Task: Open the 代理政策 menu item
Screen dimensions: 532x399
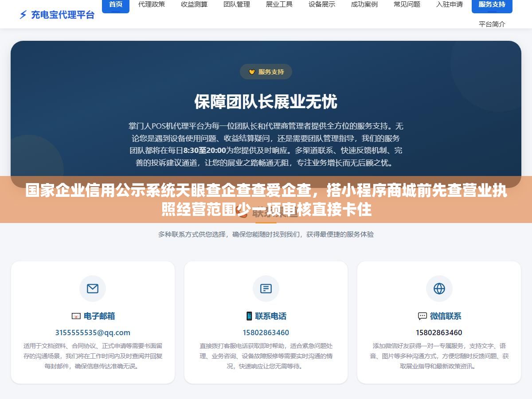Action: click(152, 4)
